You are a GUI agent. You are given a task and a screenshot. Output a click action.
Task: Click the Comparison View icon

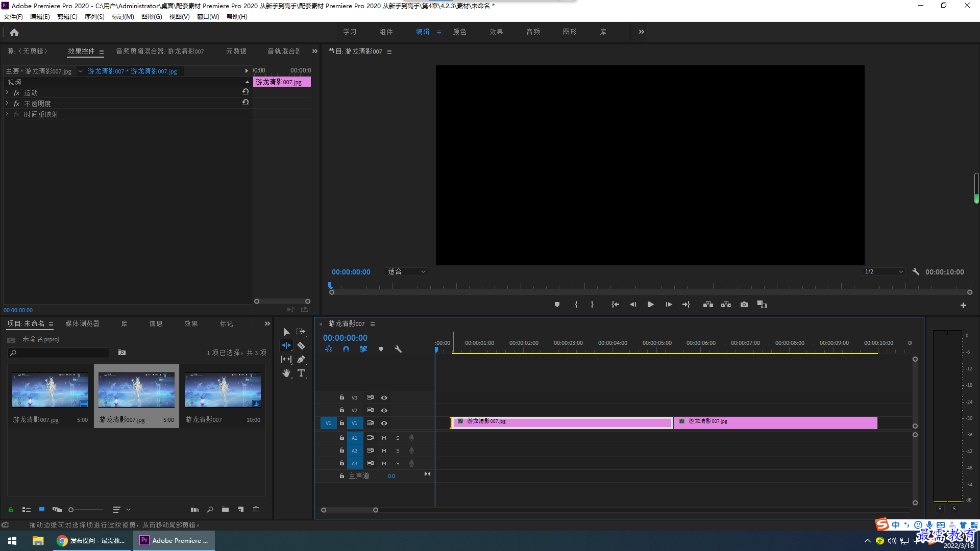(762, 305)
